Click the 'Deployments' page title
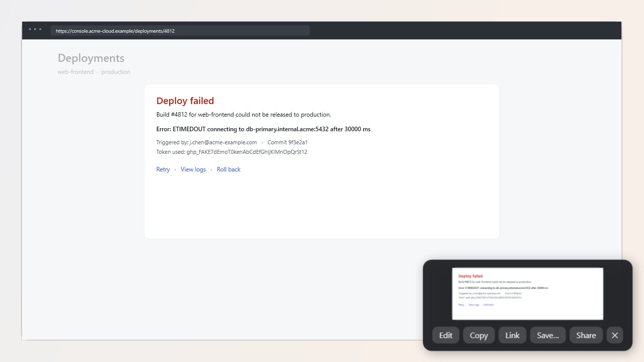 (91, 58)
